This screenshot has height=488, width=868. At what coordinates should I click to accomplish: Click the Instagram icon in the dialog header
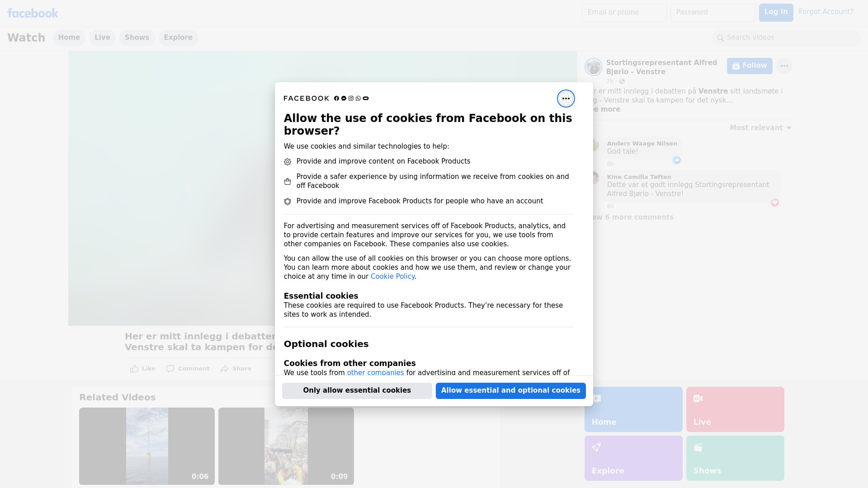tap(351, 99)
